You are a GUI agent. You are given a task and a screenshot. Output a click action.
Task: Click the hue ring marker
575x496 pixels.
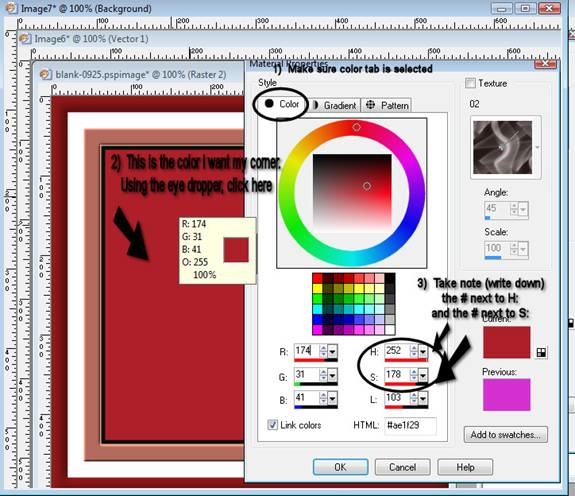tap(356, 127)
